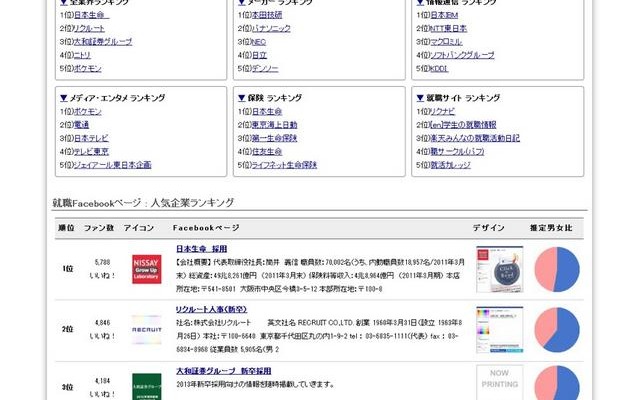640x400 pixels.
Task: Open KDDI ranking link
Action: (439, 69)
